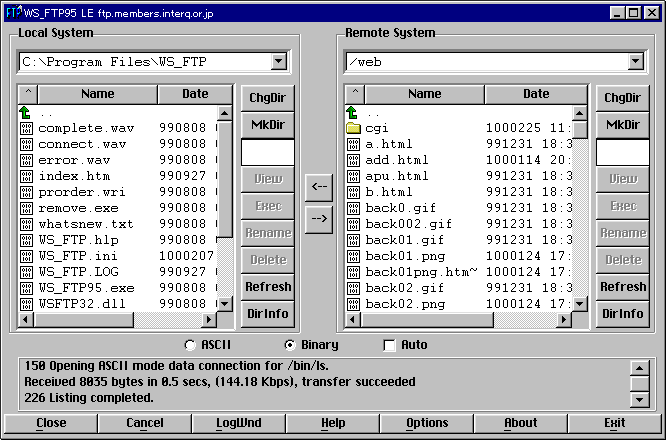Click the remote sort-order caret header
This screenshot has width=666, height=440.
tap(355, 94)
